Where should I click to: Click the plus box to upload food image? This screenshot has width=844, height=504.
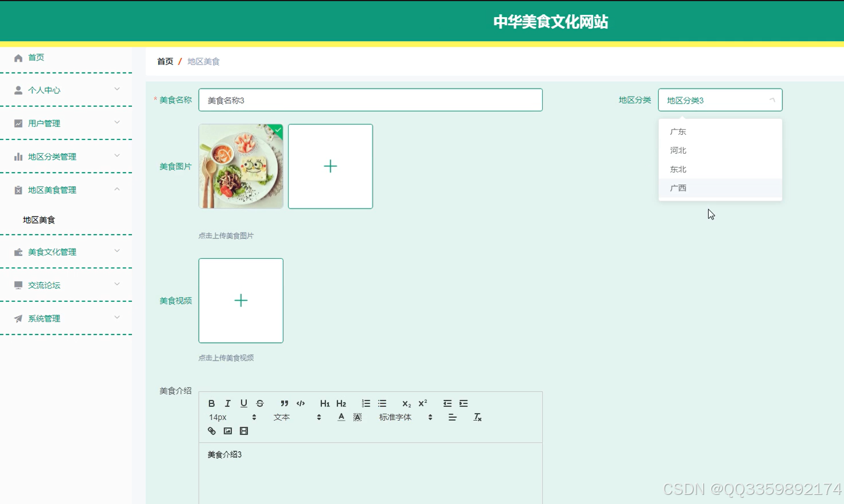click(330, 166)
